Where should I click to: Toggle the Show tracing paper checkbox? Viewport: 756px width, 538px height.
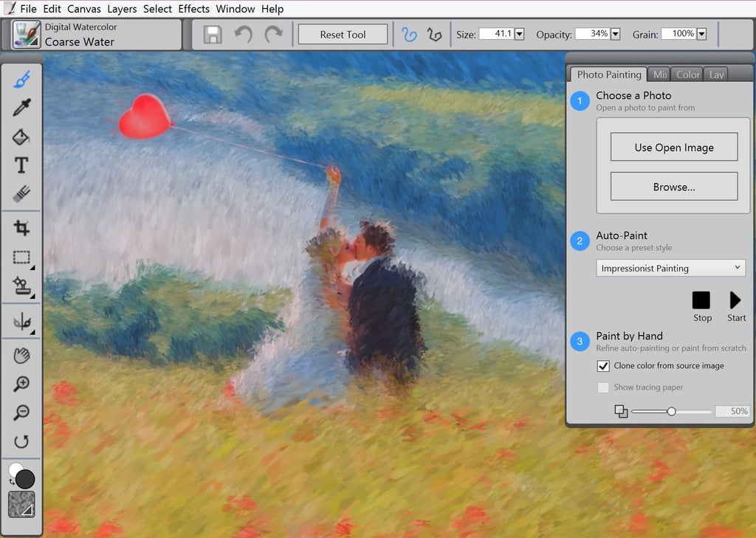603,387
